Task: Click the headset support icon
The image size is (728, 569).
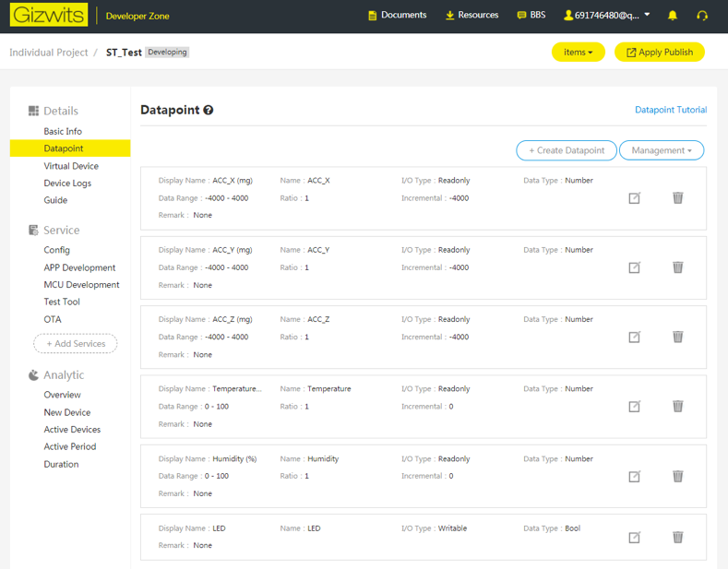Action: 702,16
